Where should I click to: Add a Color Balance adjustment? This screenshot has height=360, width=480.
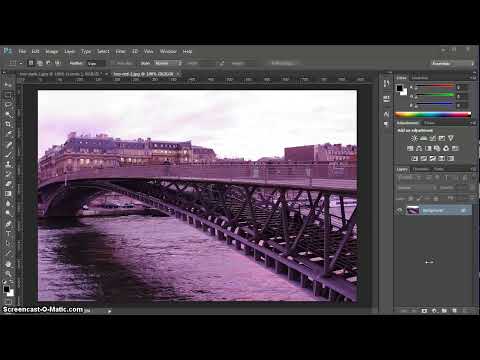(x=419, y=148)
